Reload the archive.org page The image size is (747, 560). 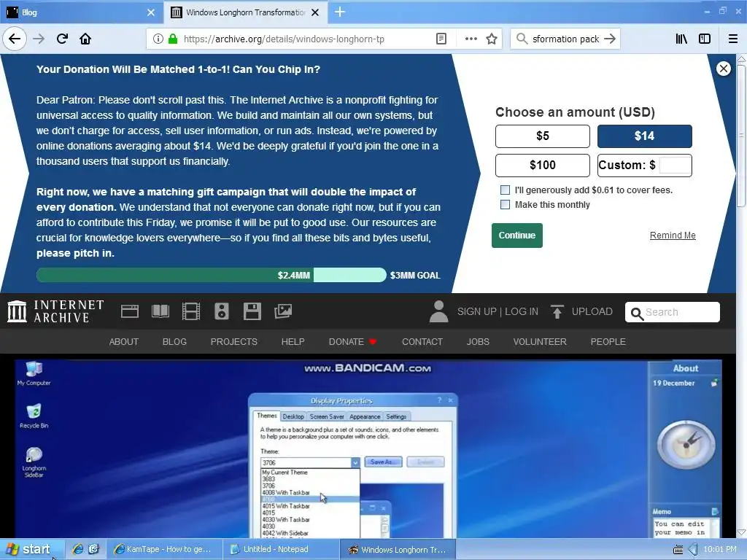[62, 39]
